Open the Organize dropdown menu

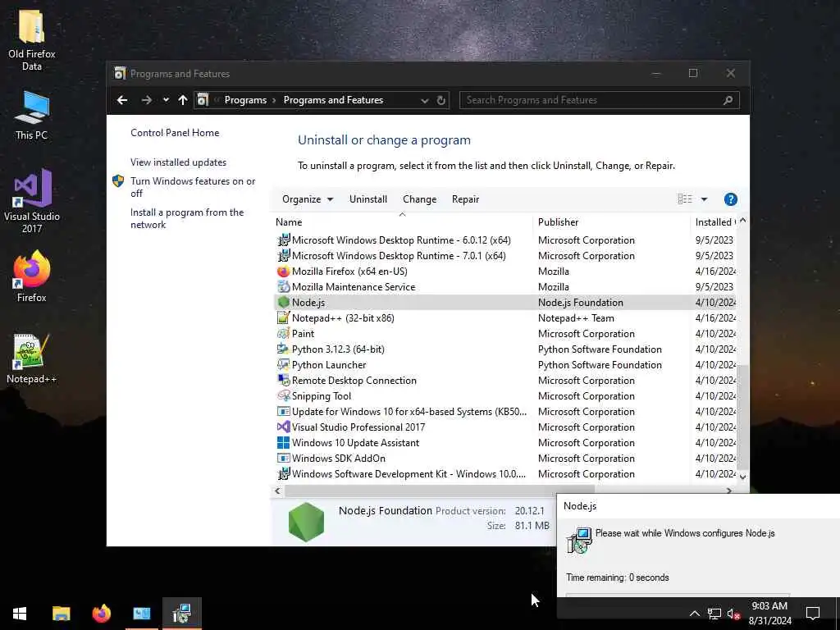point(308,199)
